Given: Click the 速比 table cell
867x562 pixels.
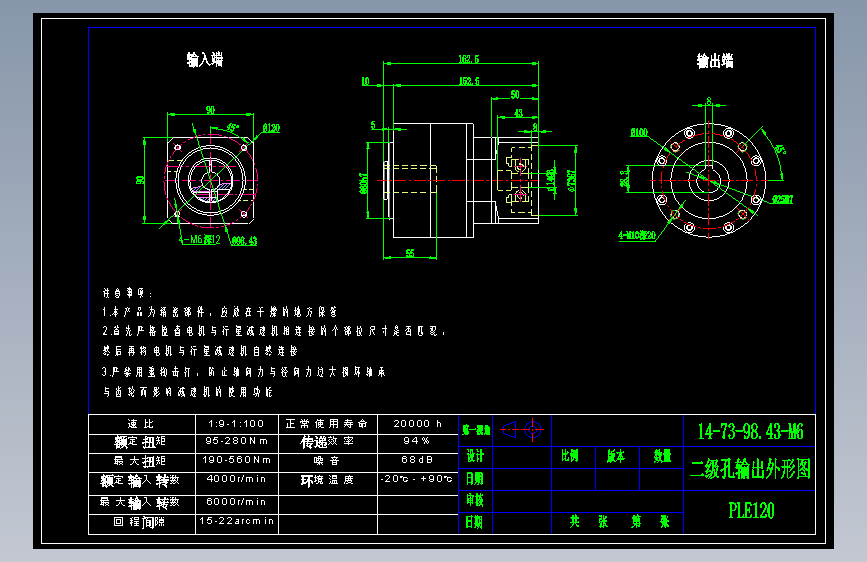Looking at the screenshot, I should tap(142, 424).
